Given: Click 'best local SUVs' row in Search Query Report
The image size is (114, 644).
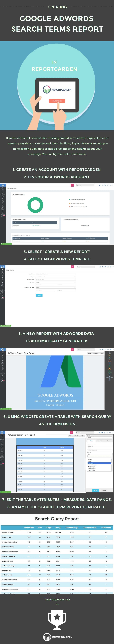Looking at the screenshot, I should [57, 533].
